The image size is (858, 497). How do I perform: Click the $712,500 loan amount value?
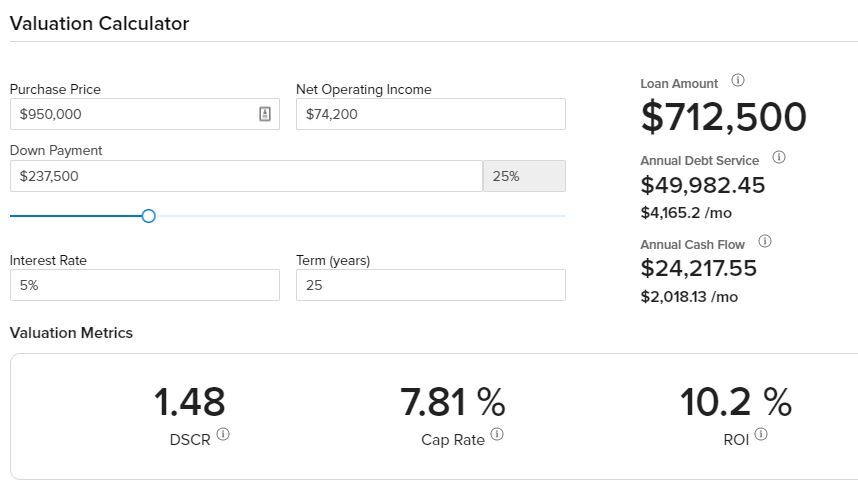tap(723, 118)
